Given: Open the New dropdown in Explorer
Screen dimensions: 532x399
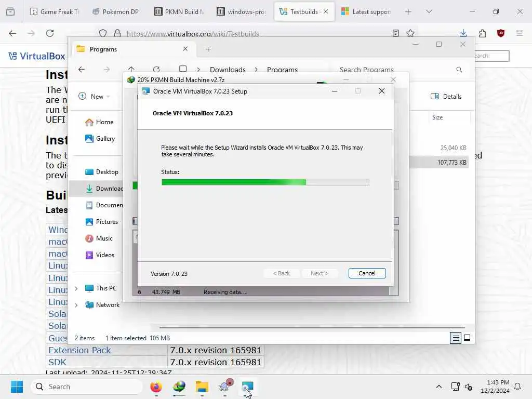Looking at the screenshot, I should point(95,96).
